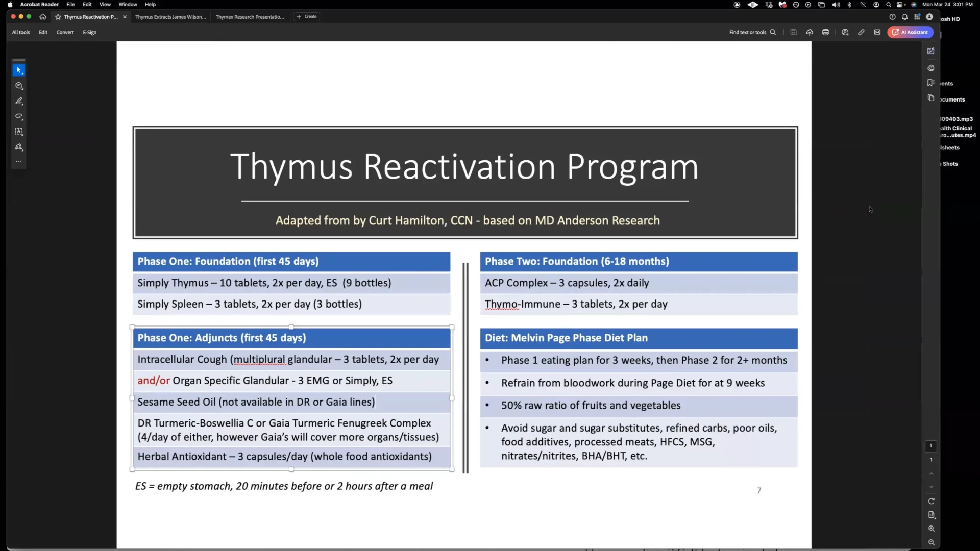
Task: Open the All tools panel
Action: tap(20, 32)
